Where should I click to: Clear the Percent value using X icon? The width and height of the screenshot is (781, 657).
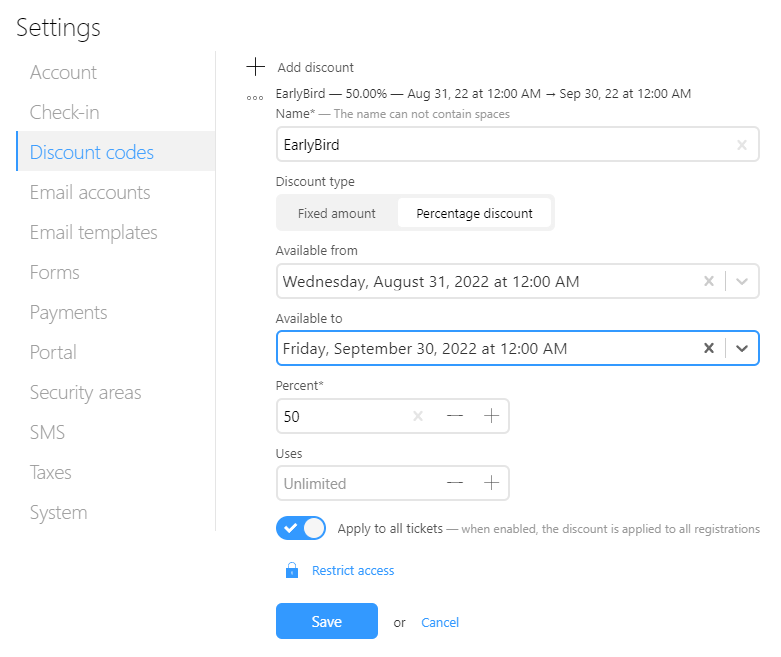coord(418,417)
